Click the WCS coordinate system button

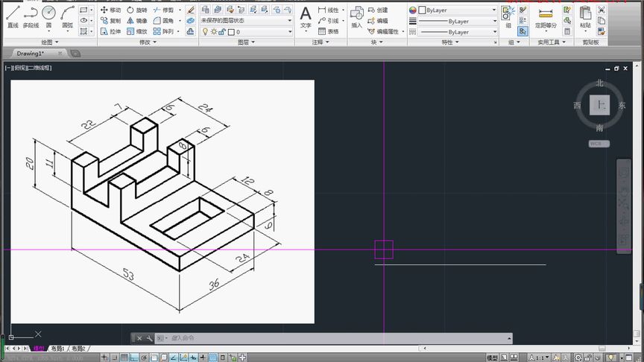(x=599, y=144)
